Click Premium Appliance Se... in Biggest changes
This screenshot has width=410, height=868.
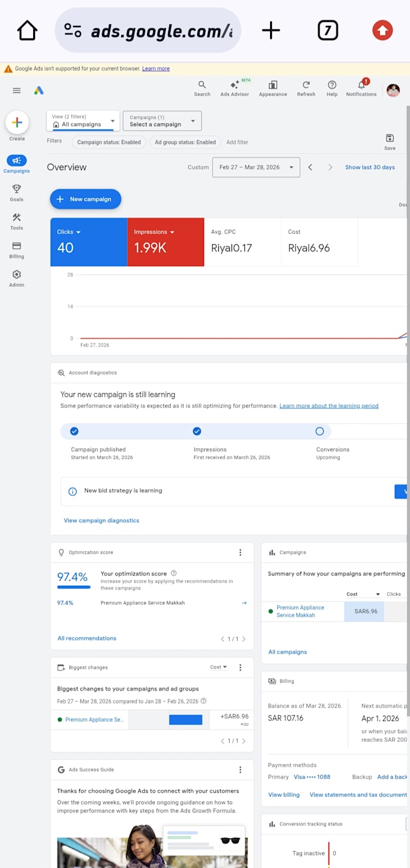tap(94, 720)
